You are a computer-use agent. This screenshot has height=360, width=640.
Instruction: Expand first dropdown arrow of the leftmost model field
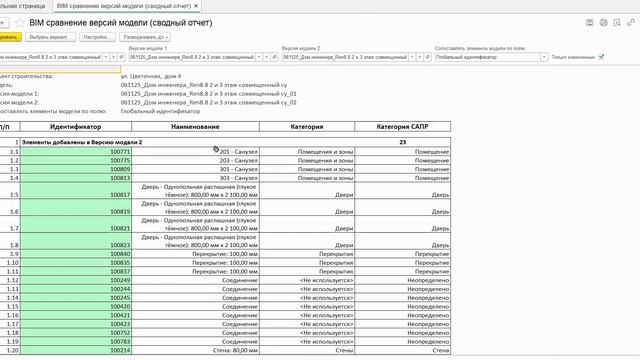click(106, 57)
